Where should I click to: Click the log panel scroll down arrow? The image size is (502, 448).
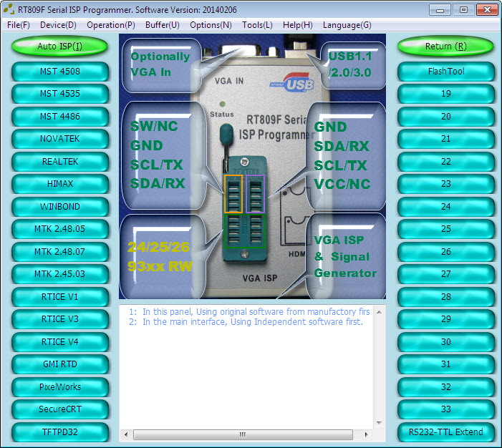(x=379, y=423)
